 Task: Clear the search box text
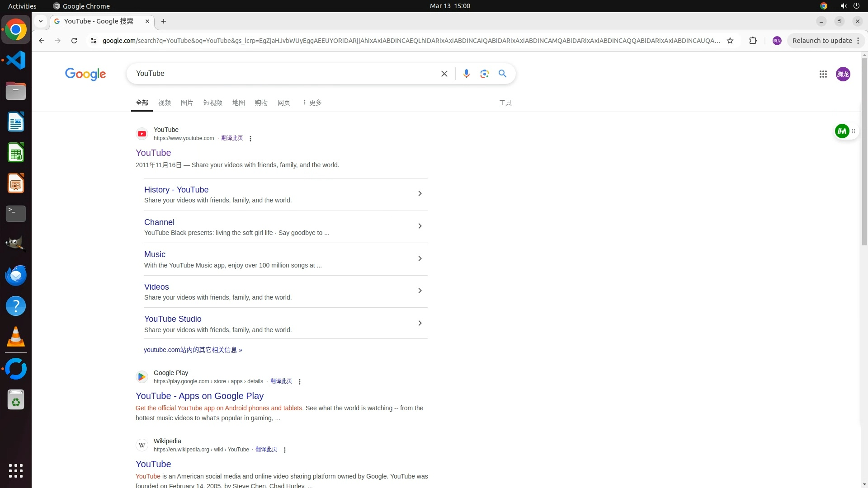tap(444, 74)
